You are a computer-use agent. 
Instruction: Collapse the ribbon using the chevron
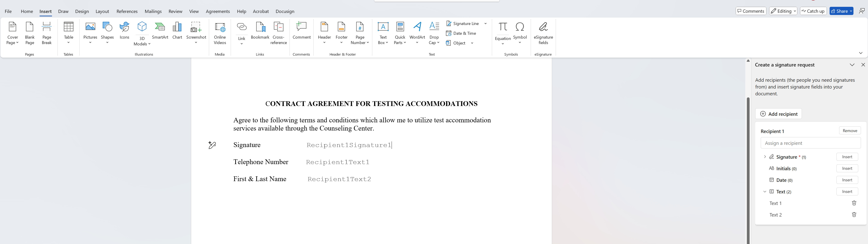pyautogui.click(x=860, y=53)
